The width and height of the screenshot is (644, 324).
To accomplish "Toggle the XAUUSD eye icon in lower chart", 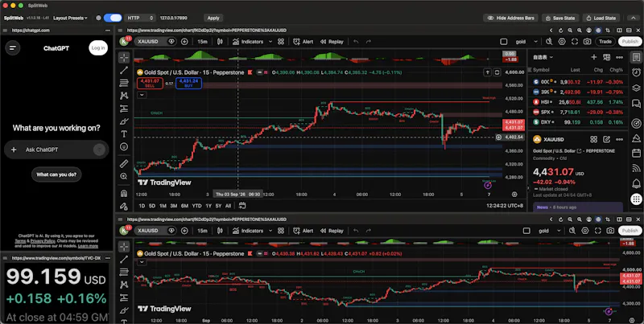I will [x=171, y=231].
